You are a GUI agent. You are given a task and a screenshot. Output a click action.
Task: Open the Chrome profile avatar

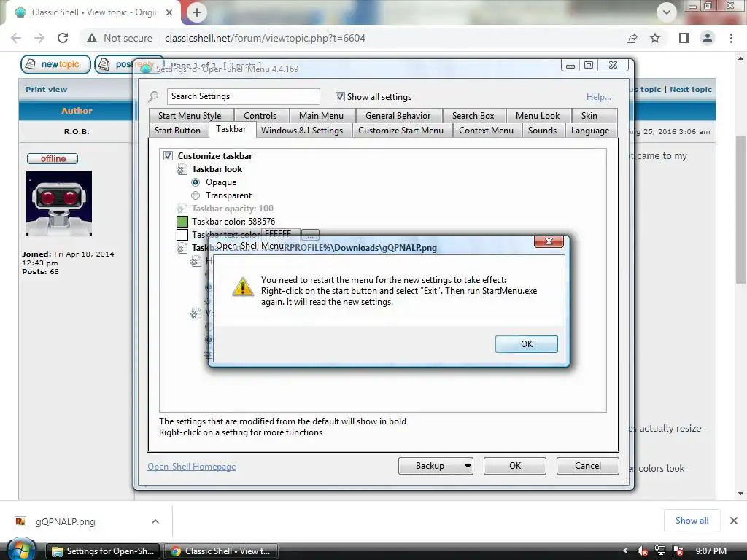pos(708,38)
